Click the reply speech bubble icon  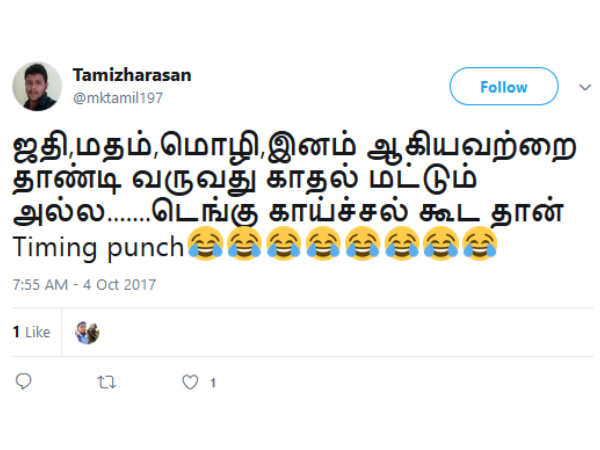[x=23, y=381]
